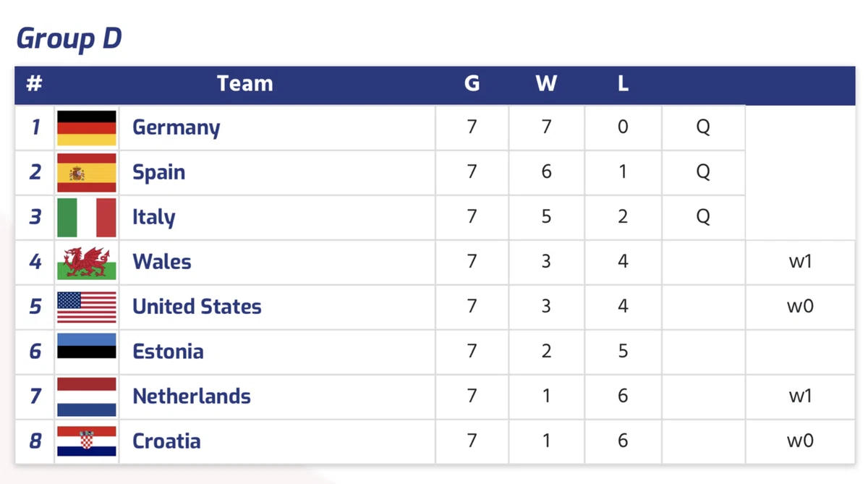
Task: Click the w0 tiebreak note for Croatia
Action: tap(800, 441)
